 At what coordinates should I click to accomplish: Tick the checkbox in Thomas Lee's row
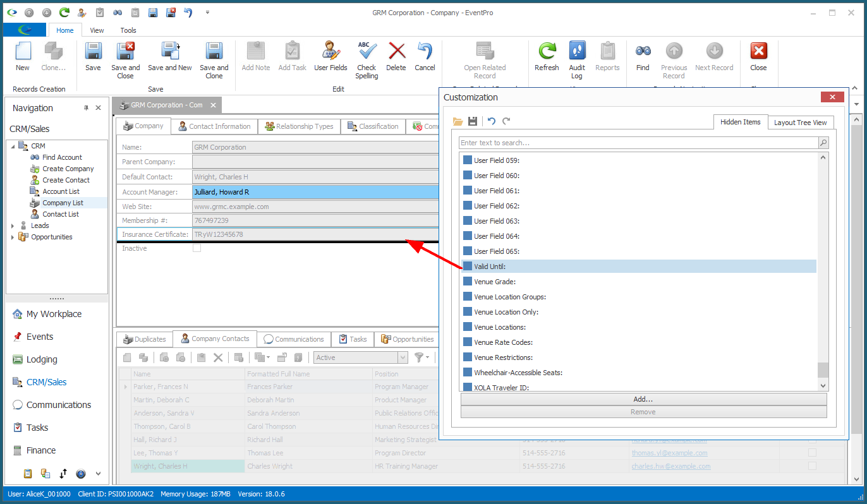pyautogui.click(x=813, y=453)
